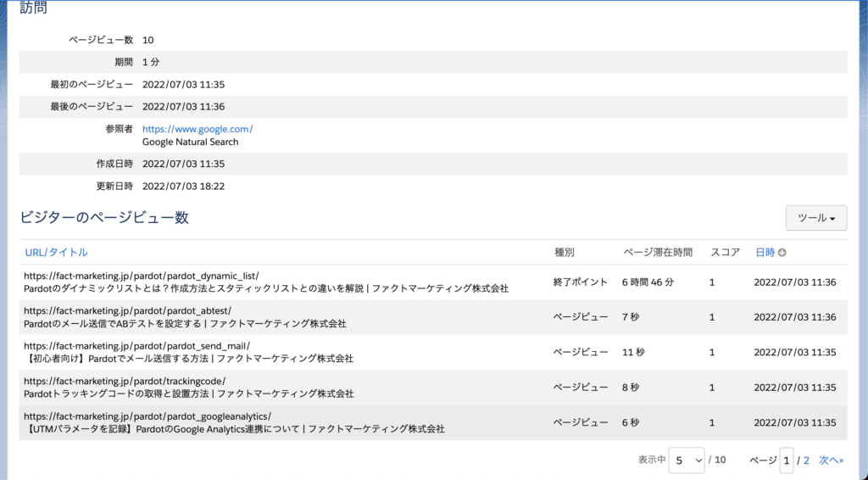Click the 更新日時 value 2022/07/03 18:22
868x480 pixels.
pos(183,186)
